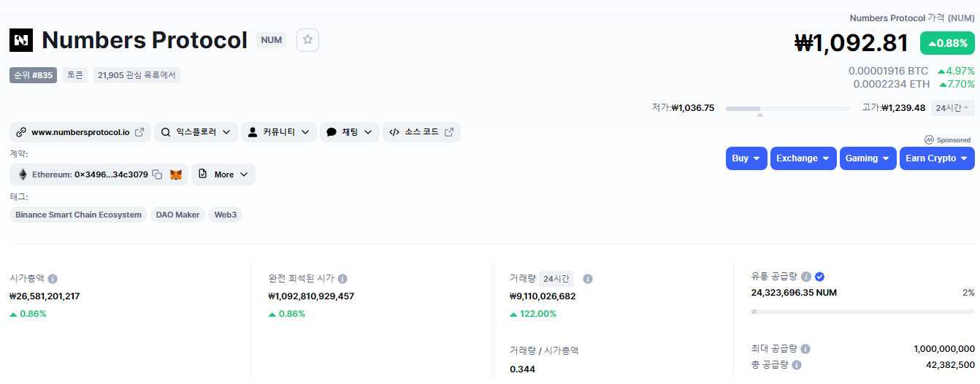
Task: Open the Buy button menu
Action: (746, 158)
